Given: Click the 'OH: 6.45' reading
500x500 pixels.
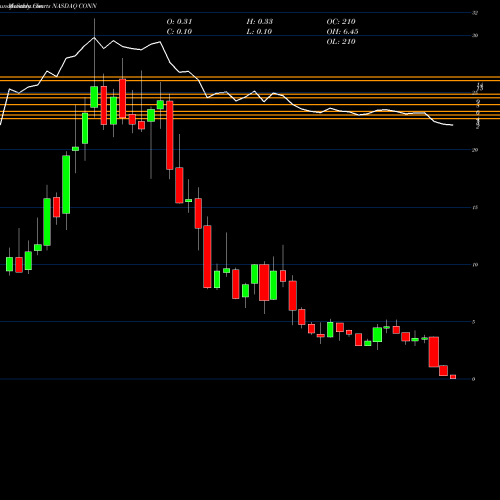Looking at the screenshot, I should tap(342, 32).
